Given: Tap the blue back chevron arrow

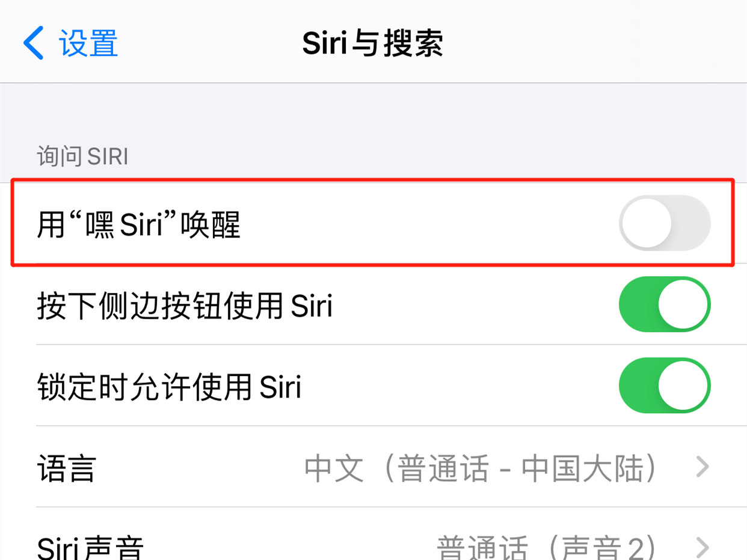Looking at the screenshot, I should (33, 43).
